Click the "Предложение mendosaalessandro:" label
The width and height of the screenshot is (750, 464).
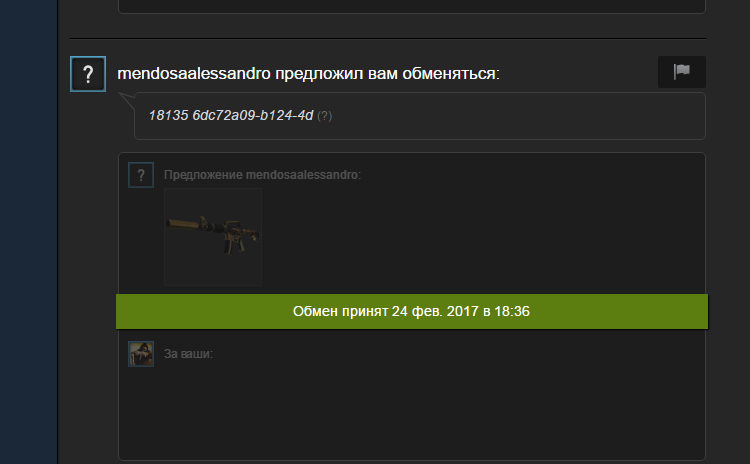[x=263, y=175]
